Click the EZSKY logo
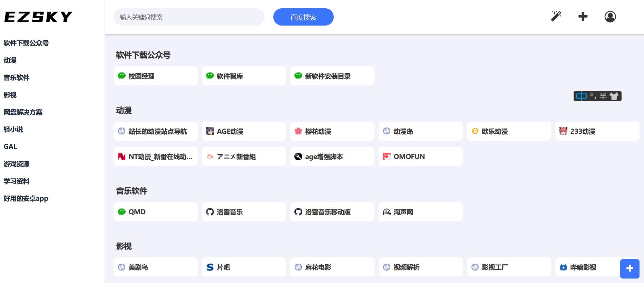Viewport: 644px width, 283px height. click(x=38, y=17)
